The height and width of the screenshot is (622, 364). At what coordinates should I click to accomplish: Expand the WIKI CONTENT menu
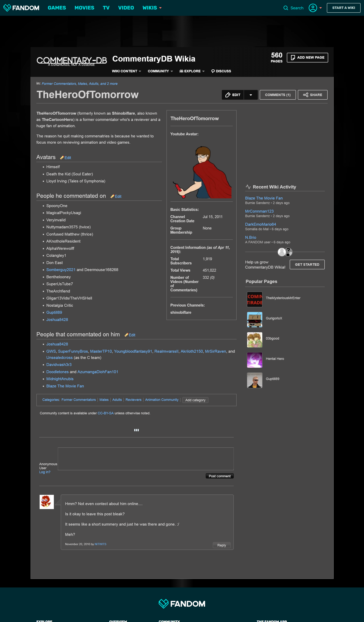point(126,71)
